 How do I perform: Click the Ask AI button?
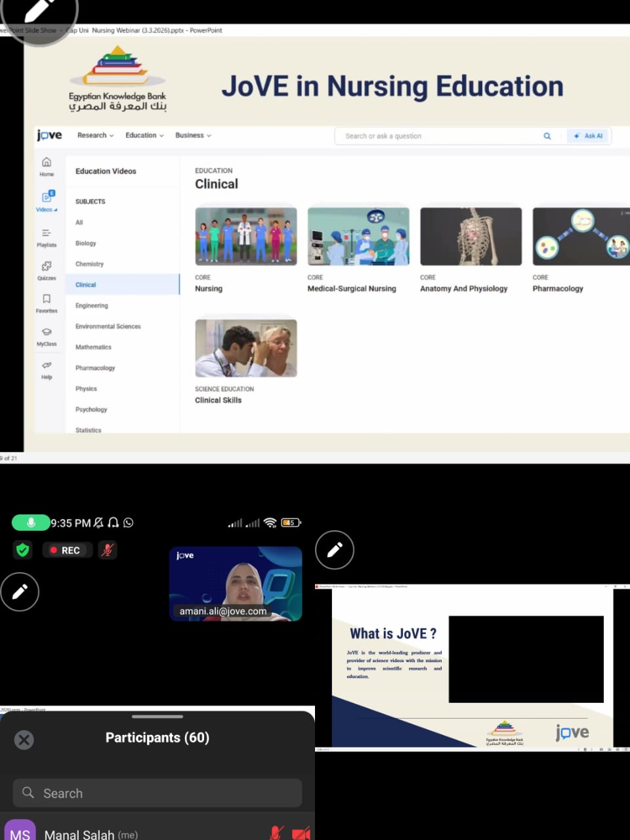point(588,136)
